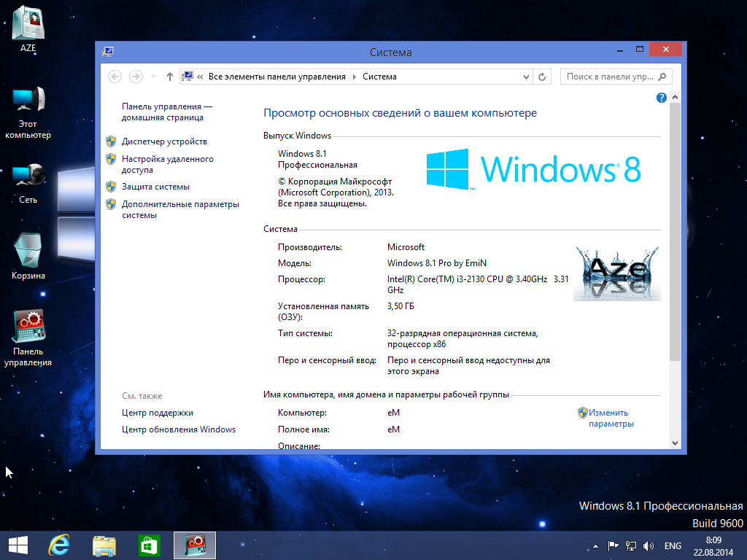Go up one level with up arrow
This screenshot has height=560, width=747.
(x=169, y=77)
